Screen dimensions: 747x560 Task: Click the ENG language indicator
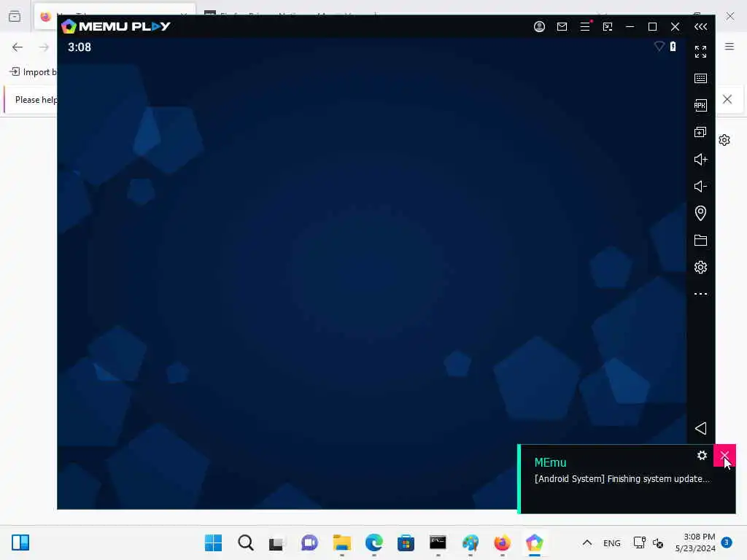612,542
